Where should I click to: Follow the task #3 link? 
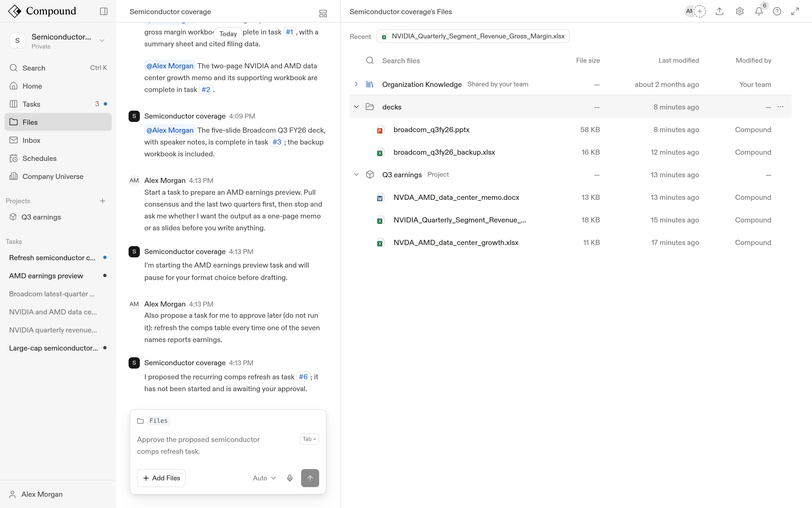(277, 142)
